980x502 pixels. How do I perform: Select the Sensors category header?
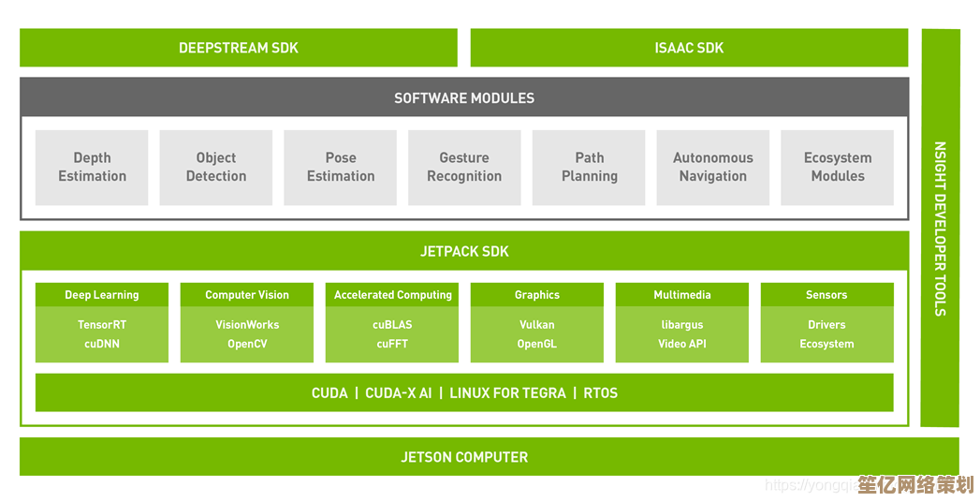point(826,295)
